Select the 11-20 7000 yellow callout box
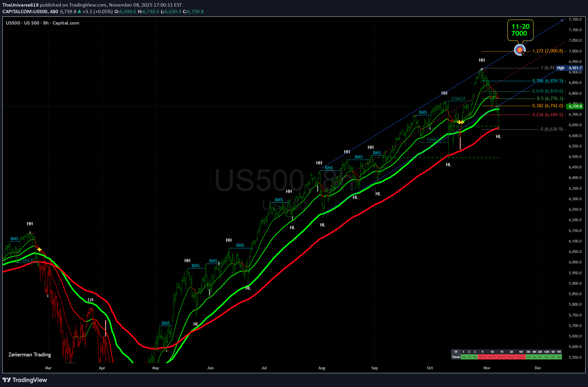The height and width of the screenshot is (387, 588). coord(520,30)
